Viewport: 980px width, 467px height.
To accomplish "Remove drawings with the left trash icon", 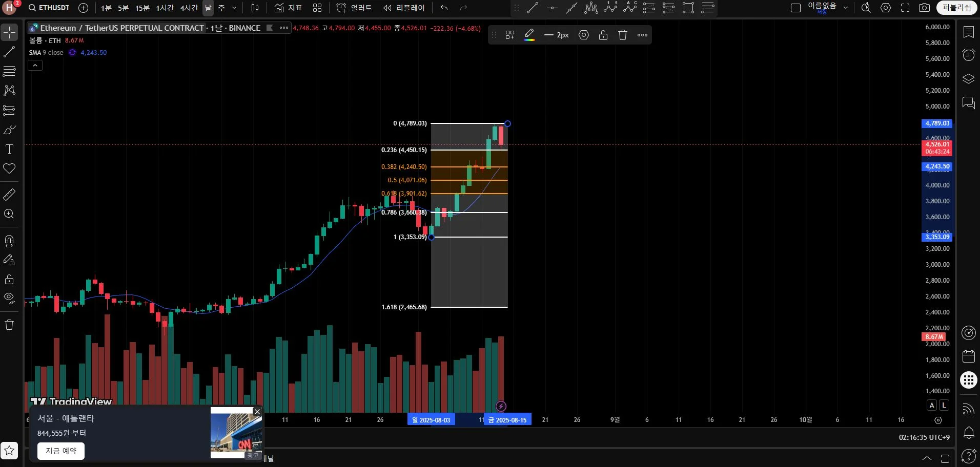I will coord(9,325).
